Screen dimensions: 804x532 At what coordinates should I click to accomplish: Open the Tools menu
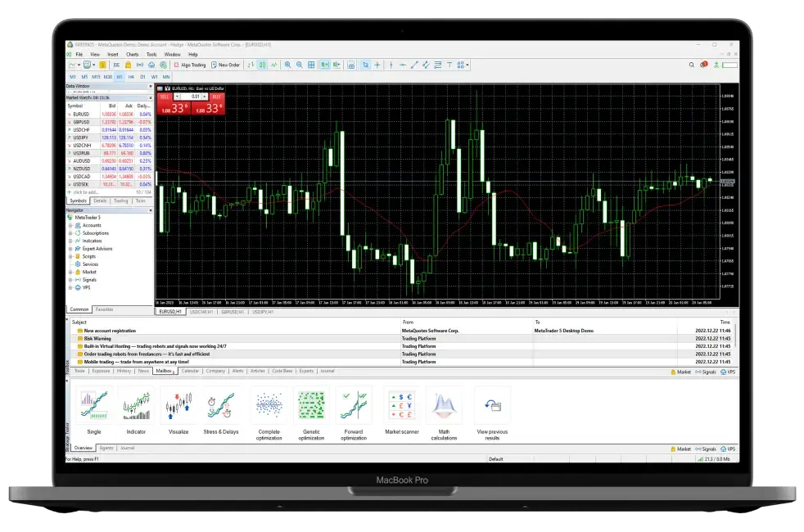coord(151,54)
